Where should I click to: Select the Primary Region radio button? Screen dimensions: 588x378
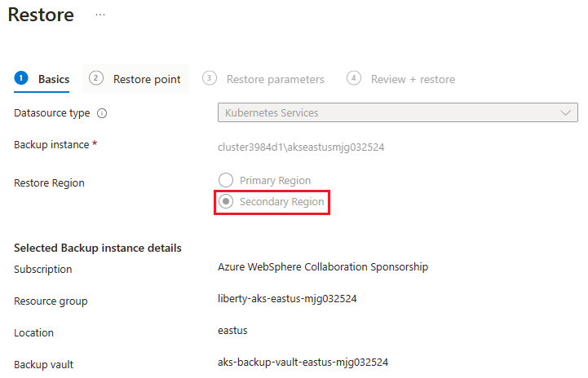(x=226, y=180)
